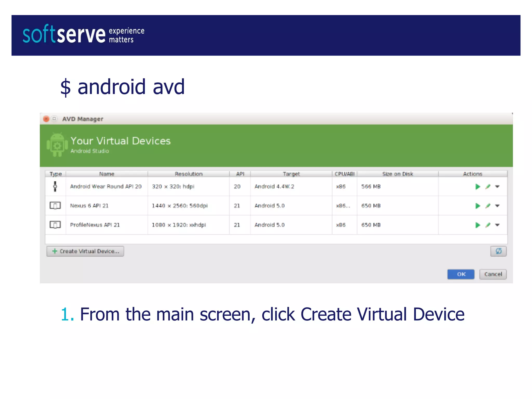
Task: Sort by the Target column header
Action: (291, 174)
